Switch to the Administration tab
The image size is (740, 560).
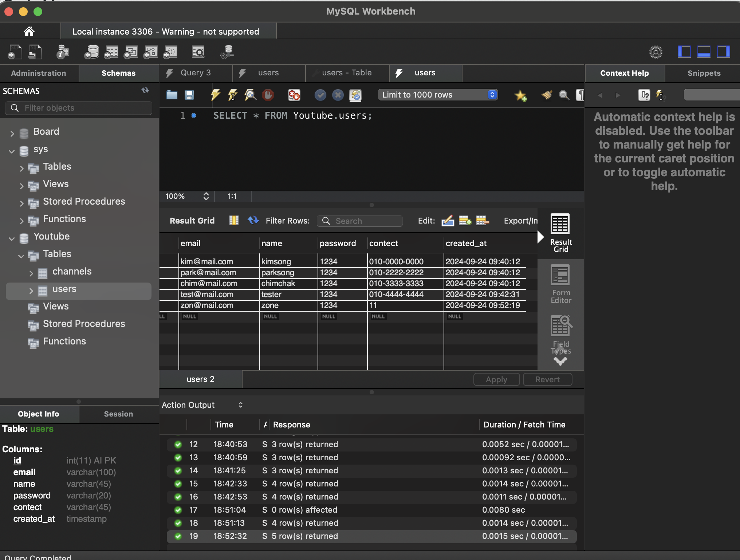pyautogui.click(x=39, y=73)
